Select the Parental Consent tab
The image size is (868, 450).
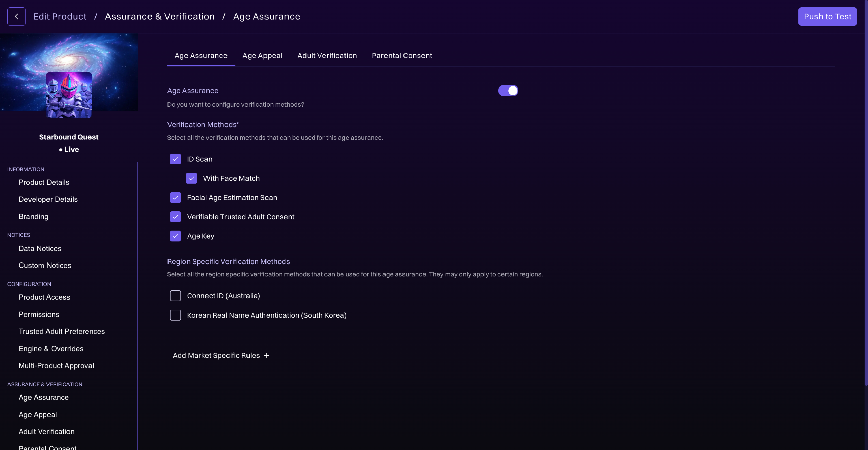402,56
